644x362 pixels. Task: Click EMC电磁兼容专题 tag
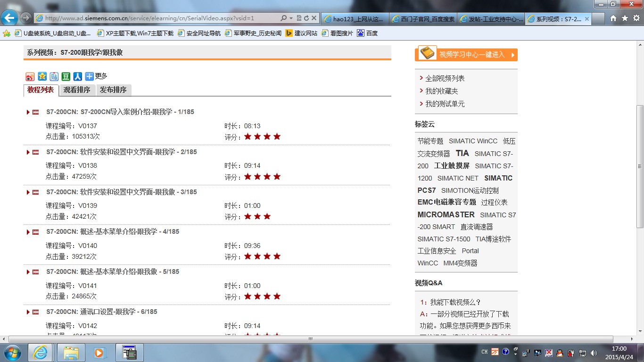(447, 202)
